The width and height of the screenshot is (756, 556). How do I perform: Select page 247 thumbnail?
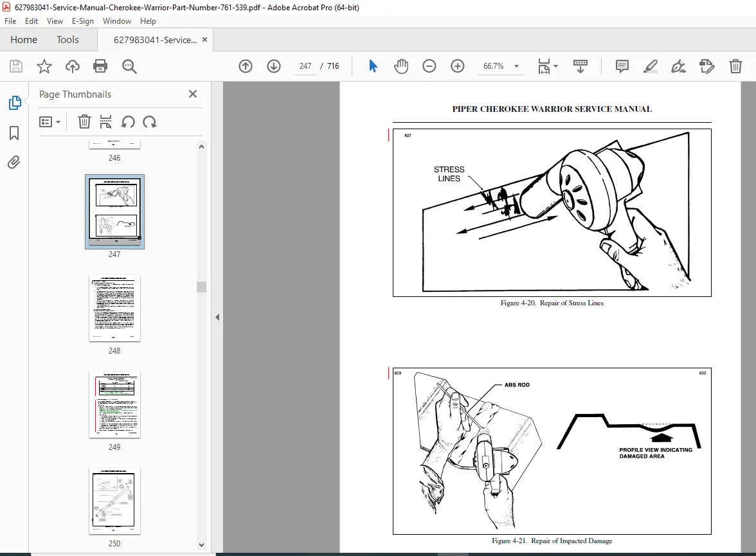point(114,211)
